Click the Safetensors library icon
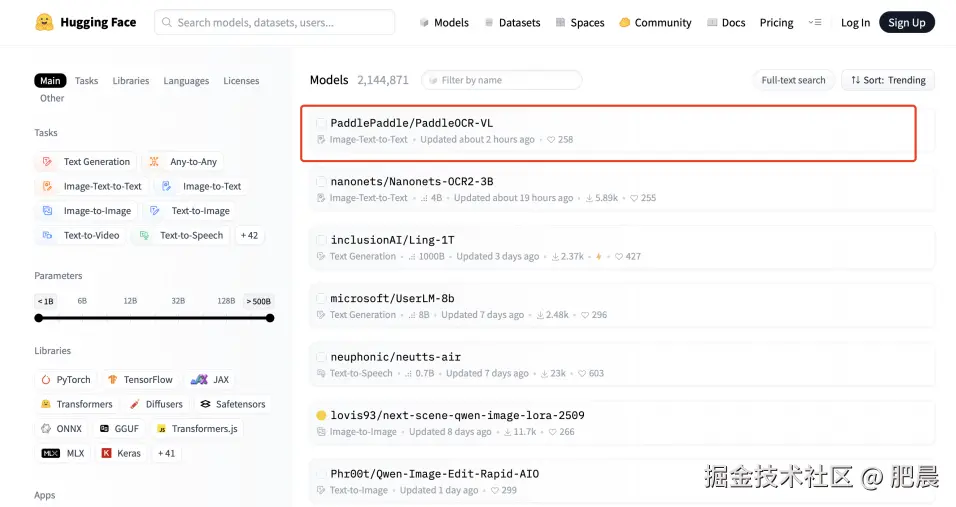The height and width of the screenshot is (507, 956). point(205,404)
